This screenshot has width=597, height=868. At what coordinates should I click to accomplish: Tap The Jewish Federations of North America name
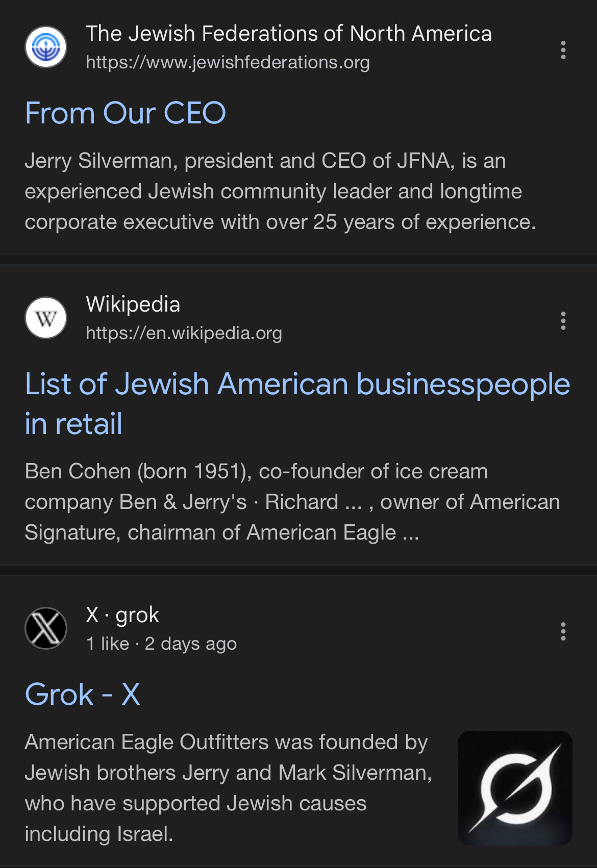click(x=289, y=34)
